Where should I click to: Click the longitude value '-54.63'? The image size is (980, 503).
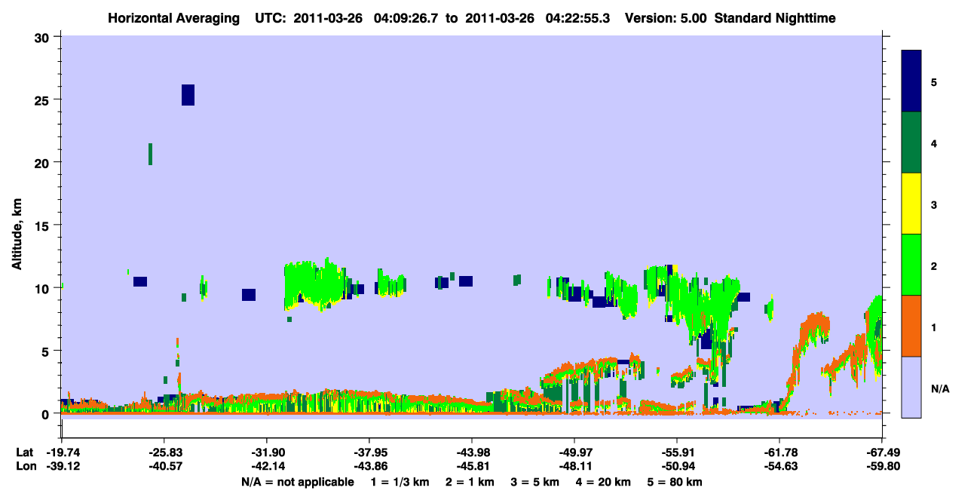coord(779,467)
